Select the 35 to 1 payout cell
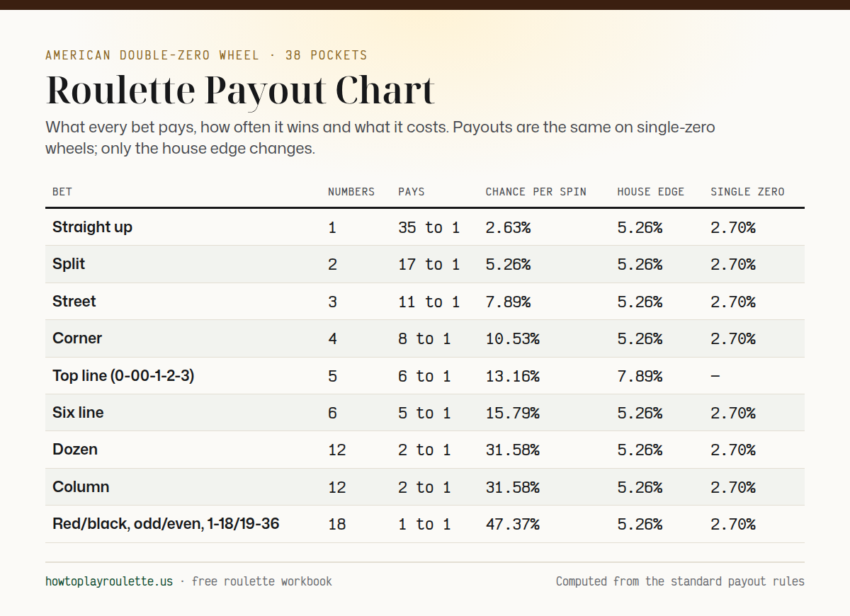 pyautogui.click(x=429, y=227)
